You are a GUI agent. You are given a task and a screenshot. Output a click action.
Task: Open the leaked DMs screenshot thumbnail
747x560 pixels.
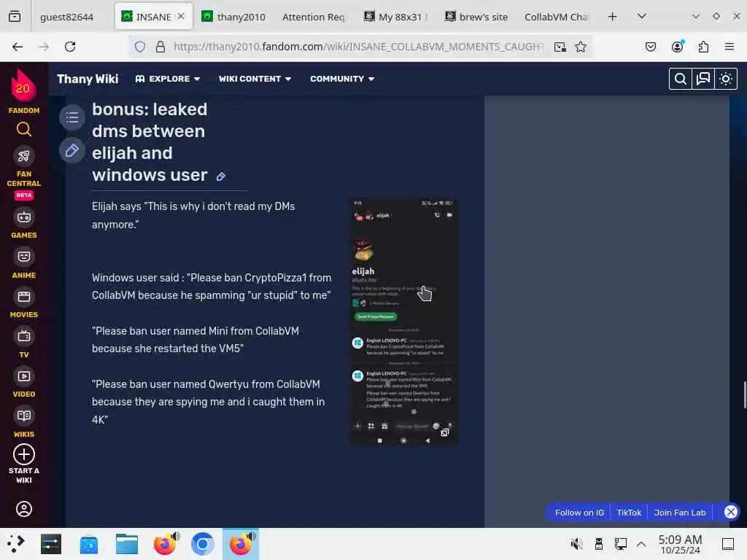404,322
